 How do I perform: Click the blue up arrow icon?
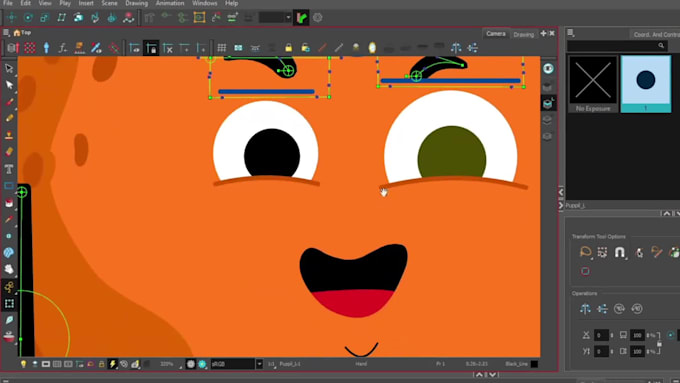(46, 48)
